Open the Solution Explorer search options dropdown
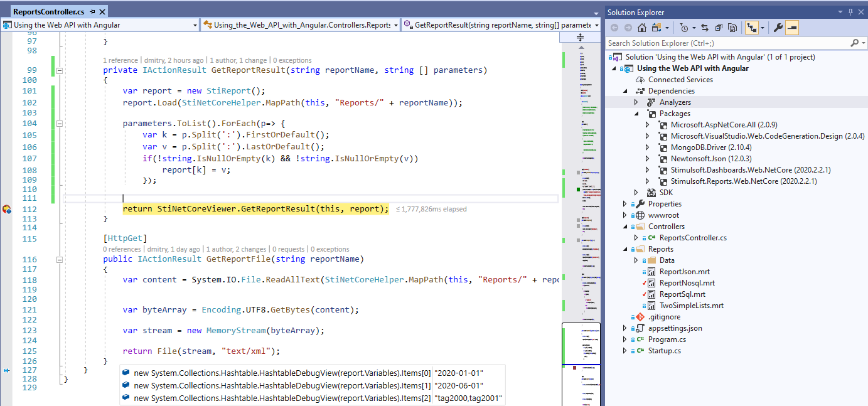Viewport: 868px width, 406px height. pyautogui.click(x=862, y=43)
